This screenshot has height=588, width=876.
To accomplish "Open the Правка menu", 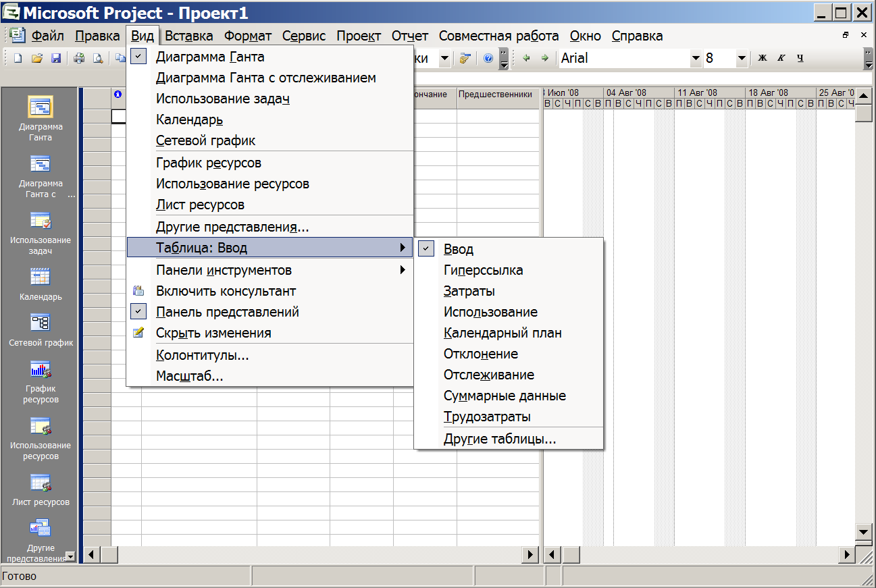I will 97,36.
